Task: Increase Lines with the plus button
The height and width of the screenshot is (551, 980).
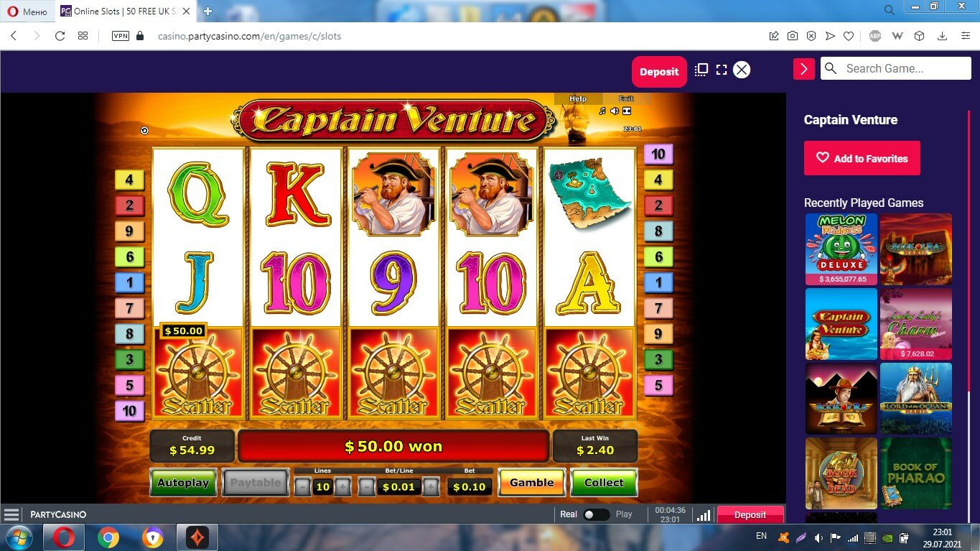Action: [342, 487]
